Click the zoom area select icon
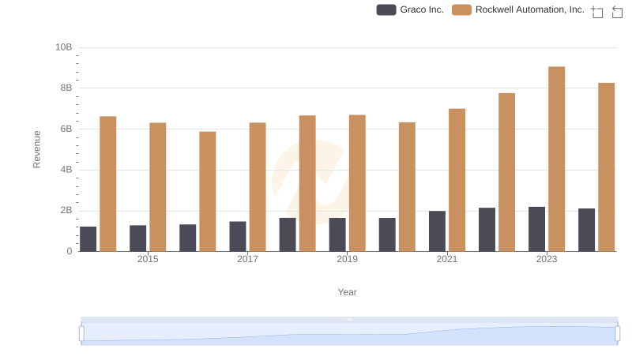 coord(597,12)
